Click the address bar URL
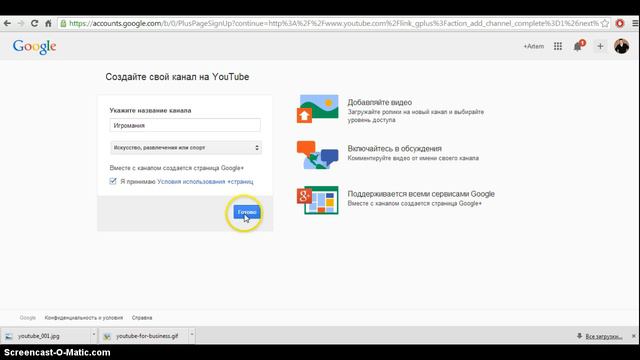This screenshot has width=640, height=360. [333, 23]
